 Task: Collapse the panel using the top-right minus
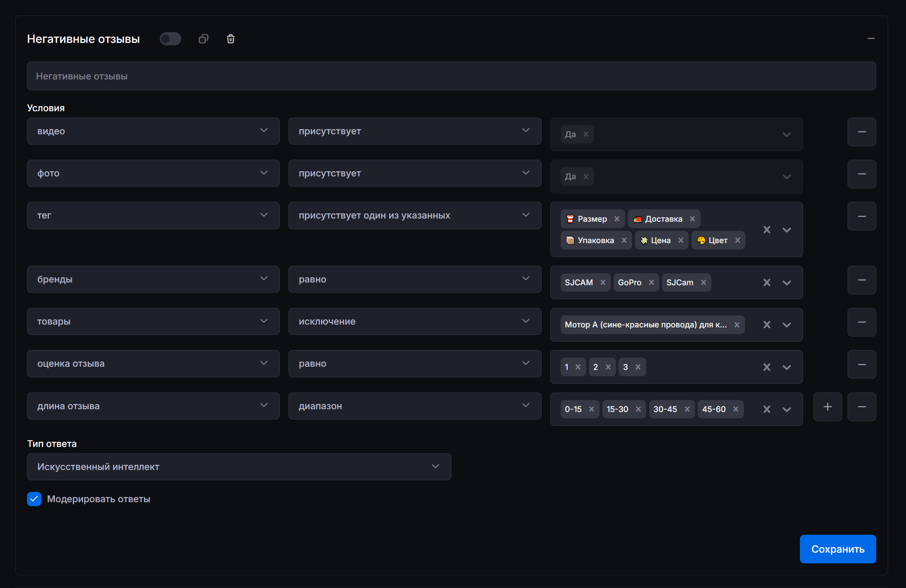pyautogui.click(x=871, y=39)
